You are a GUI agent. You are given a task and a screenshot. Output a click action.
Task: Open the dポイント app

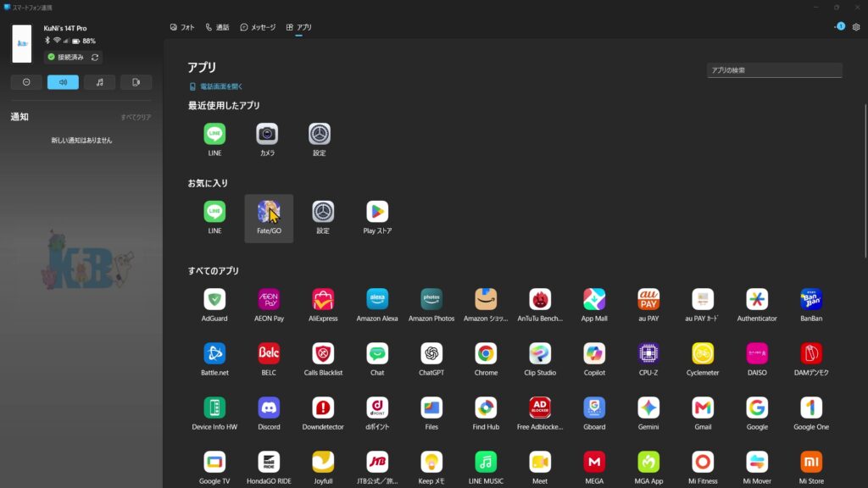click(377, 408)
